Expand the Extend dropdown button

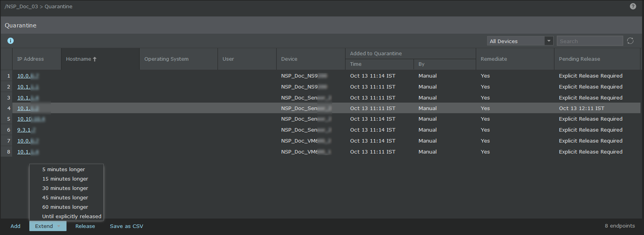tap(48, 226)
